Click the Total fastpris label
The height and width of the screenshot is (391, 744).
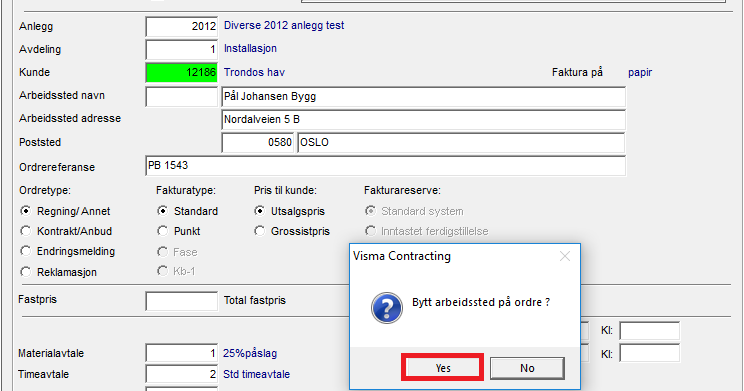coord(255,300)
